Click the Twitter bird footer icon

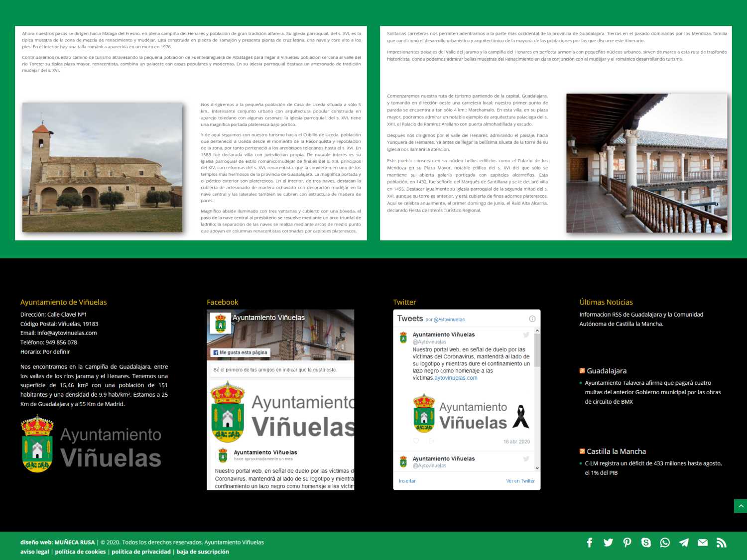(608, 543)
